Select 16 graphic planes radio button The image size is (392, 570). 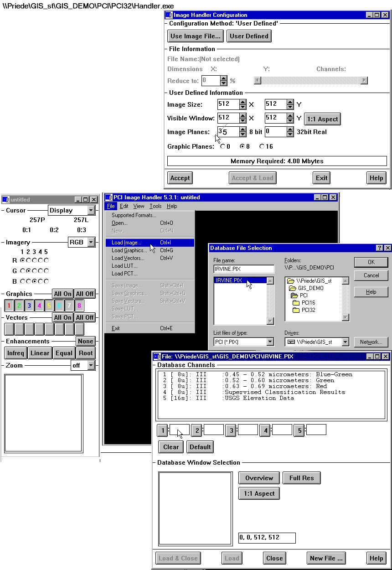tap(262, 146)
